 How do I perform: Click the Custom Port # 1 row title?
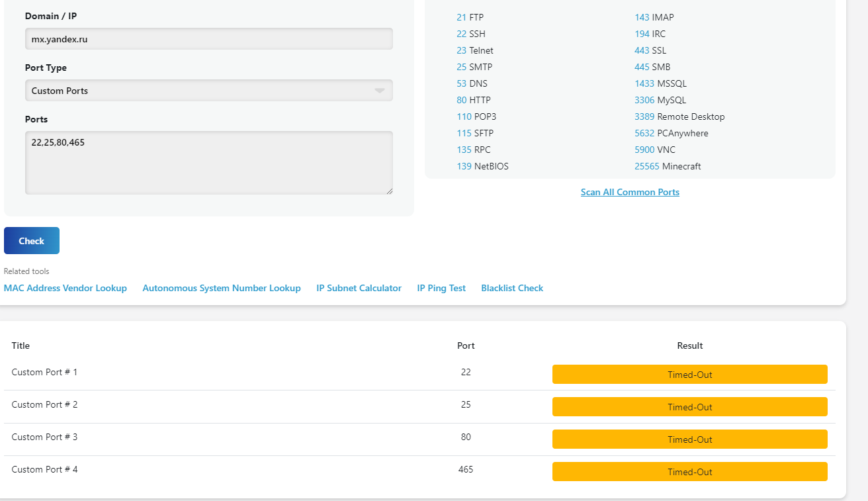[x=44, y=372]
